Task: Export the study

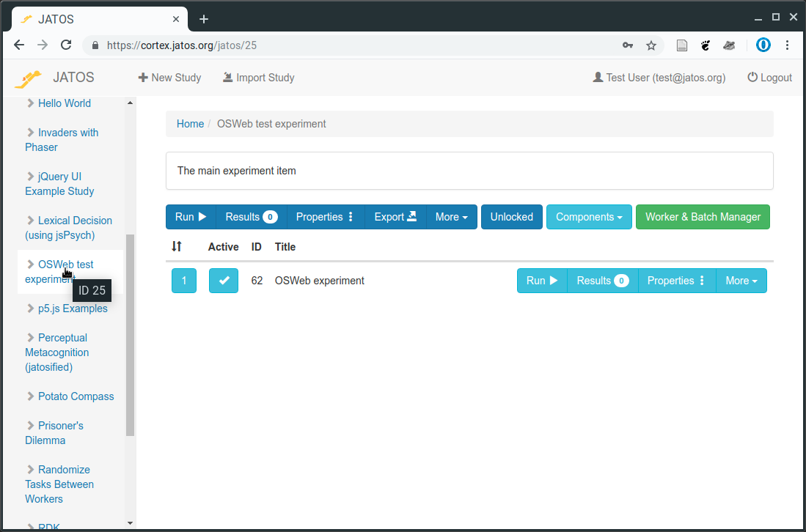Action: pos(395,217)
